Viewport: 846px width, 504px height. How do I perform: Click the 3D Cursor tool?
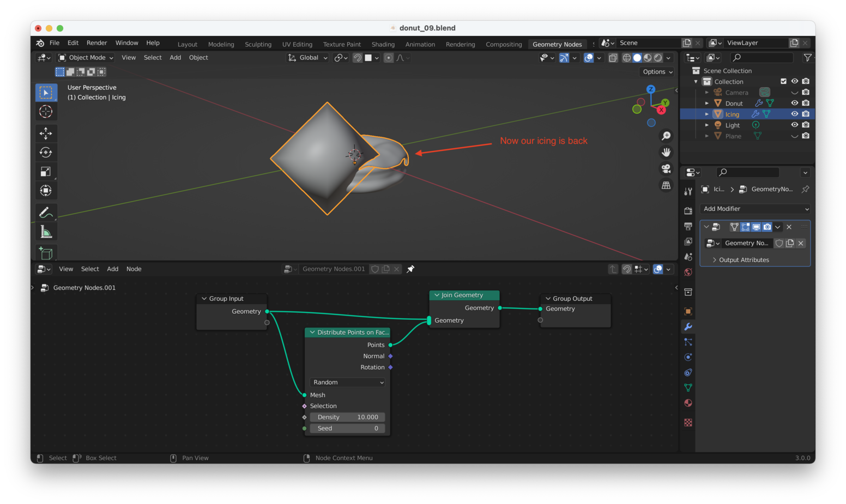[x=46, y=112]
